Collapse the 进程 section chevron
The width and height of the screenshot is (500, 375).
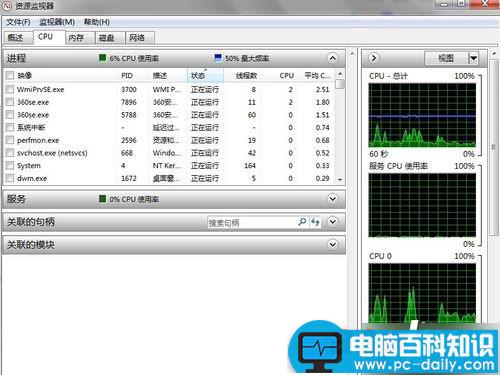pos(332,58)
